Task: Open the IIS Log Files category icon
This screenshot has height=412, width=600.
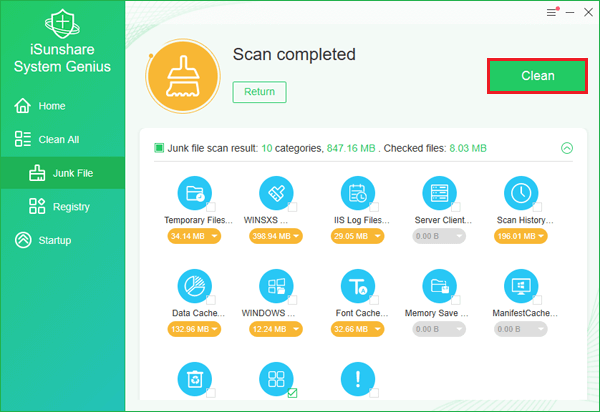Action: point(358,193)
